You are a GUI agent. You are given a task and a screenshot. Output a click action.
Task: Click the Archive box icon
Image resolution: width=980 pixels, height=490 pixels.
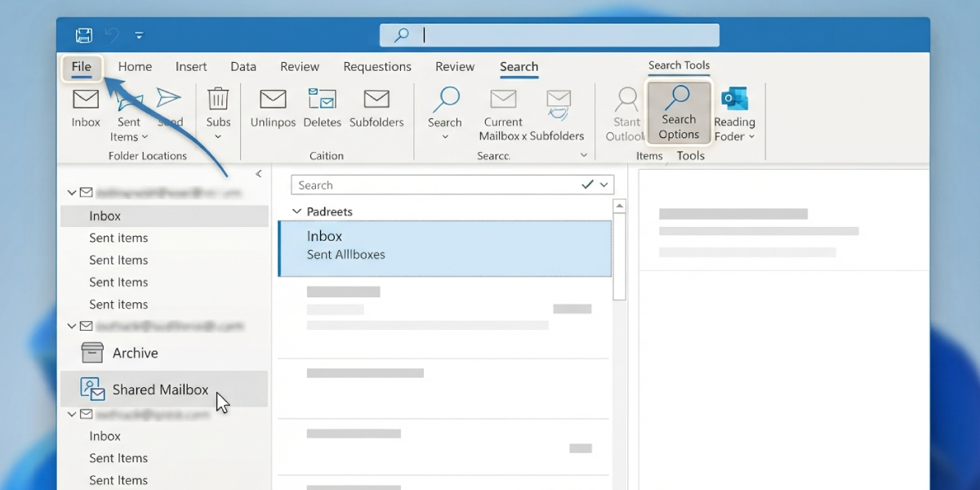92,353
